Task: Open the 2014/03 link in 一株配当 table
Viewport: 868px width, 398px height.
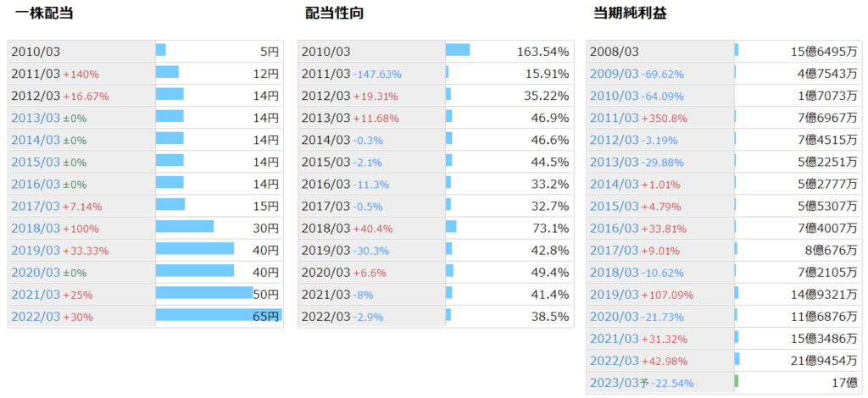Action: coord(36,140)
